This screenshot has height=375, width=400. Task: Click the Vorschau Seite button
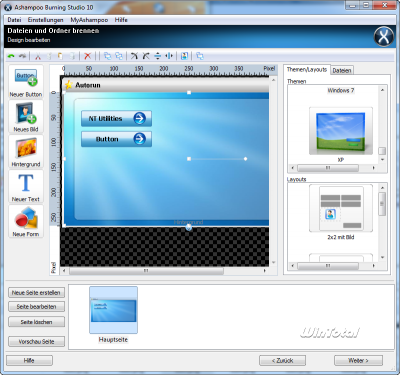36,342
